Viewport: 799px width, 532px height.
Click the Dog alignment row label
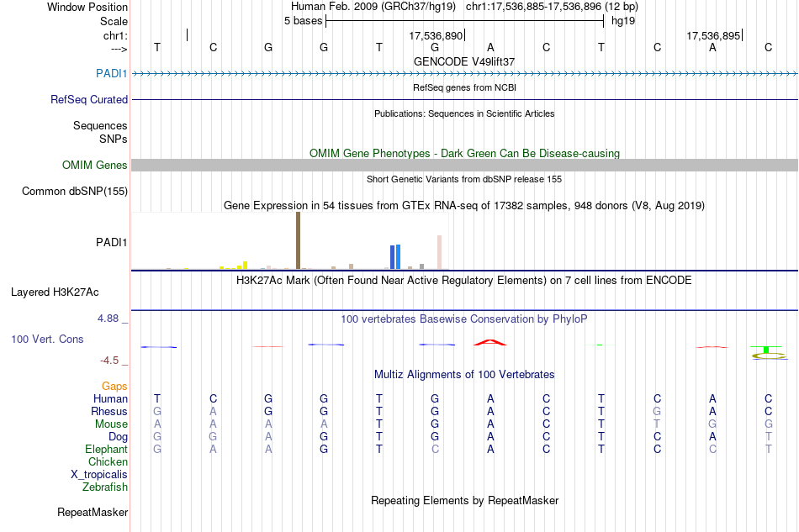click(118, 437)
